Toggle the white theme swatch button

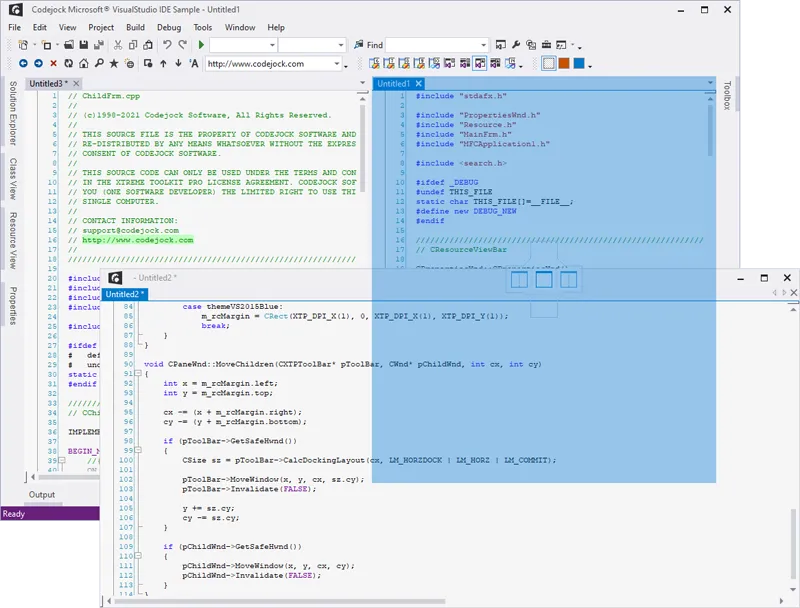548,64
